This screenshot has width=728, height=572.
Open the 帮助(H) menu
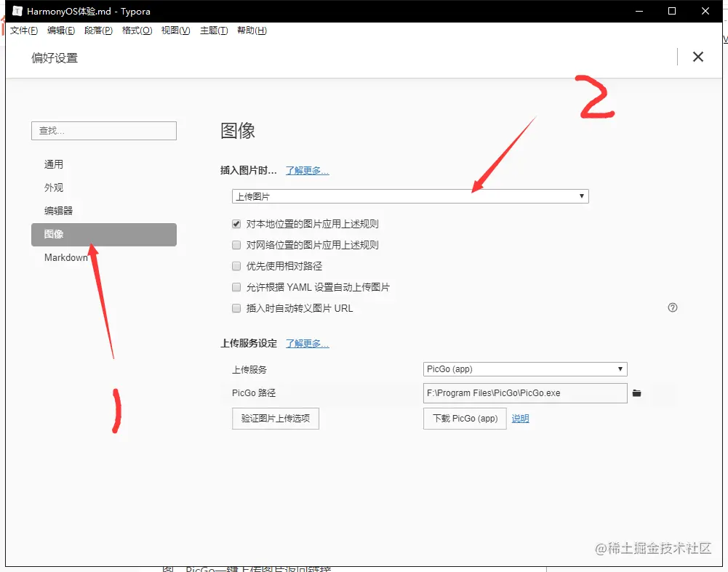[x=252, y=31]
